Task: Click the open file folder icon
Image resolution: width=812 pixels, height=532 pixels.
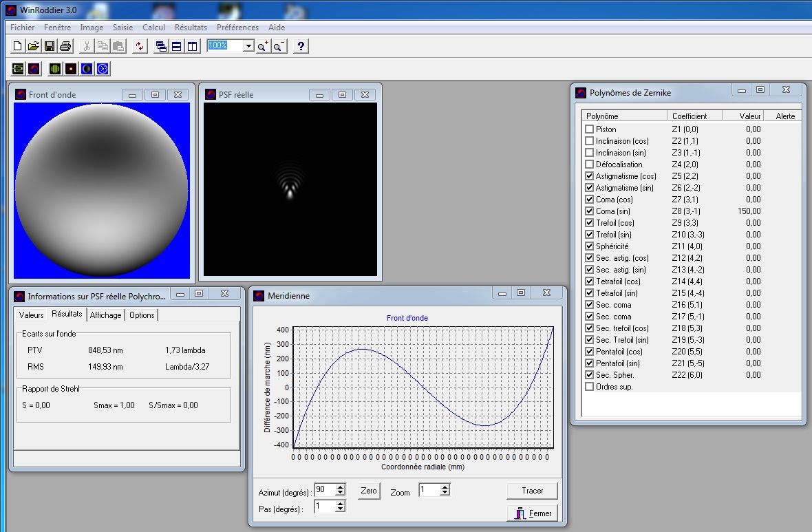Action: pos(33,46)
